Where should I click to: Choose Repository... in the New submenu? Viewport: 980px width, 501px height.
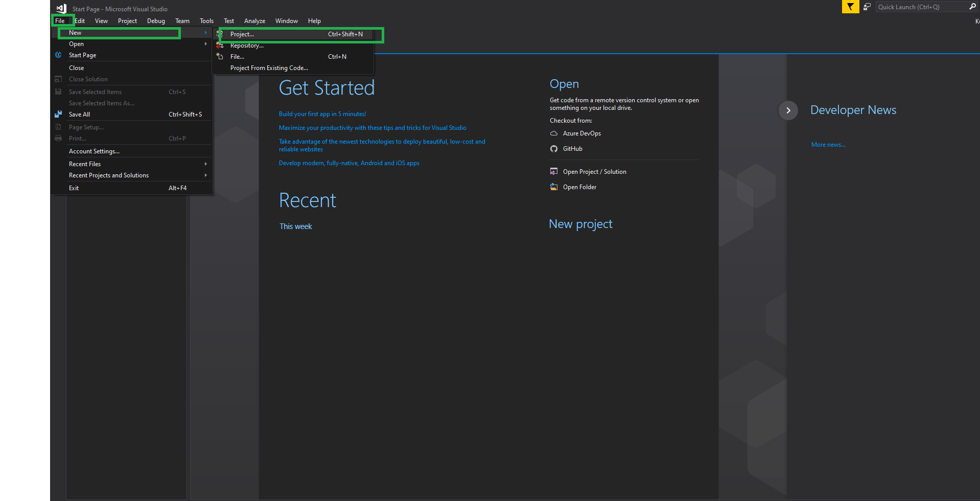pyautogui.click(x=293, y=45)
